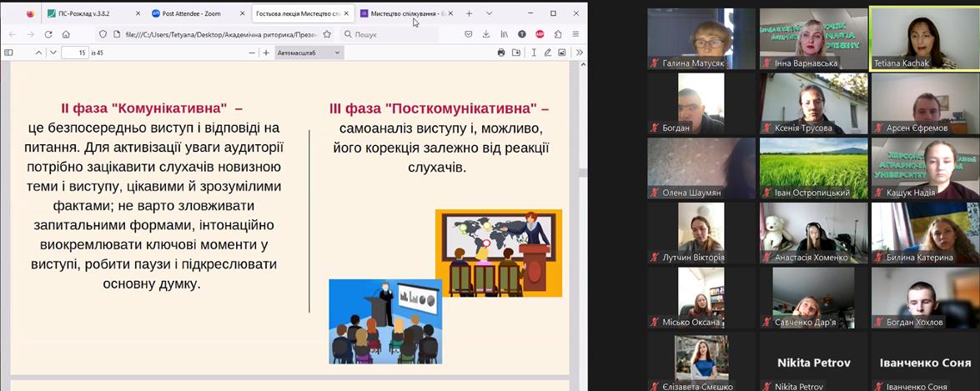Zoom in on the PDF
The height and width of the screenshot is (391, 980).
tap(266, 53)
